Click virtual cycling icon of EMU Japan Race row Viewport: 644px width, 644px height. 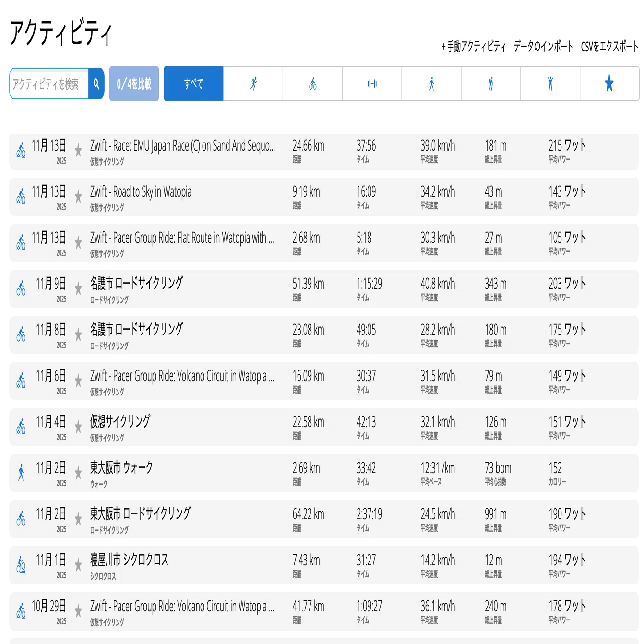click(21, 150)
